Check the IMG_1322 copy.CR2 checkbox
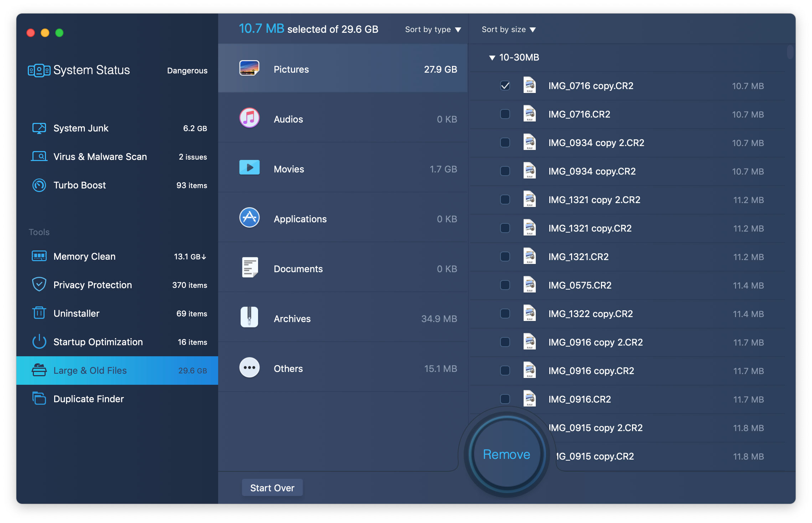Viewport: 812px width, 523px height. click(505, 314)
